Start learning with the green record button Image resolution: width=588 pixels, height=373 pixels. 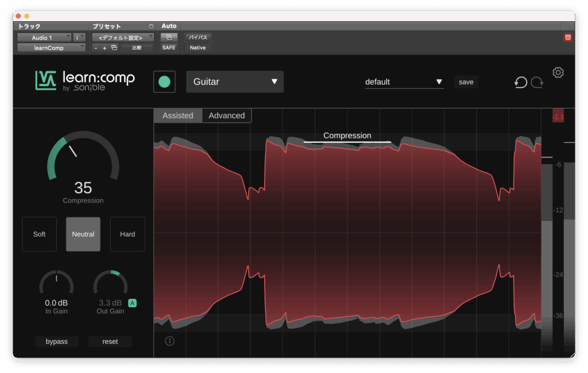tap(164, 81)
